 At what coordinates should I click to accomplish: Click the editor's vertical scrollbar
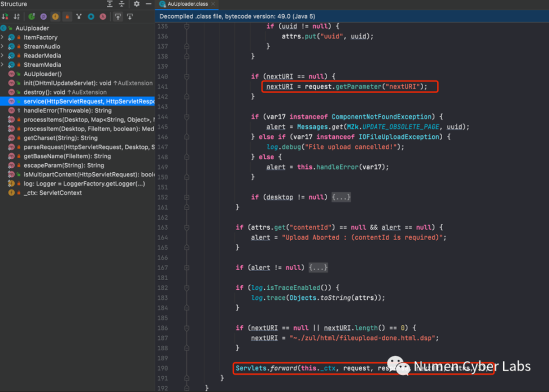tap(546, 169)
